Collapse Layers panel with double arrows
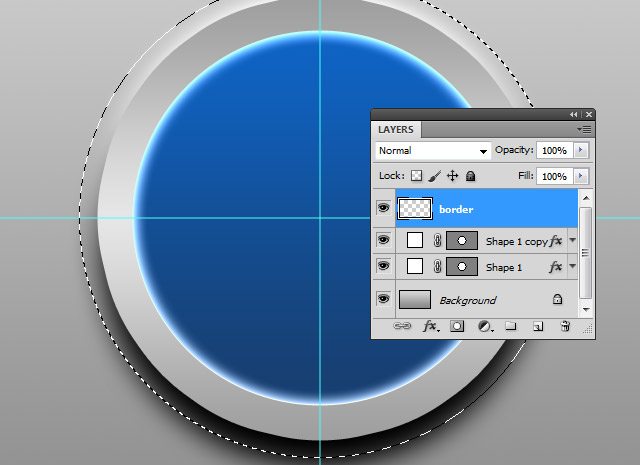This screenshot has height=465, width=640. click(573, 115)
